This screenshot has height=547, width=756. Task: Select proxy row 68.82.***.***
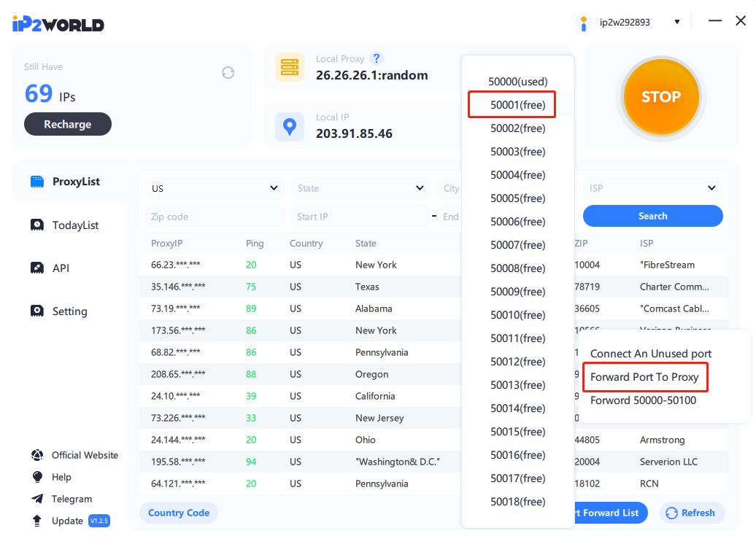301,352
